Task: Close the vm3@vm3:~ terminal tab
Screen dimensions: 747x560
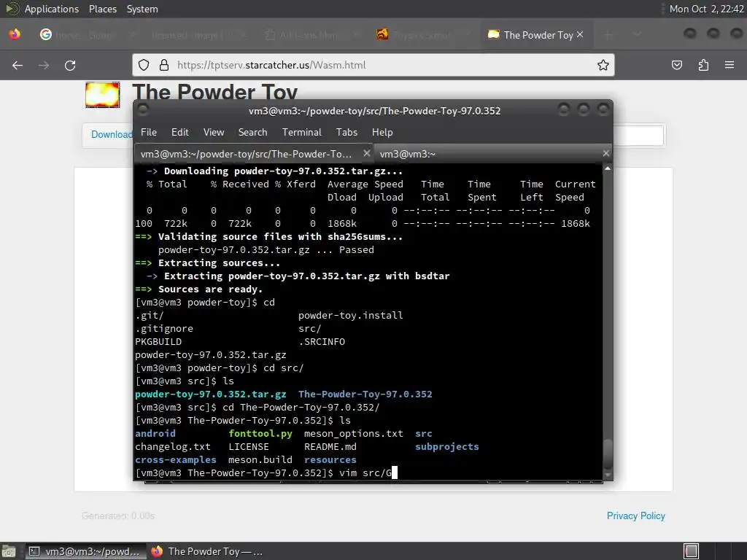Action: pyautogui.click(x=606, y=153)
